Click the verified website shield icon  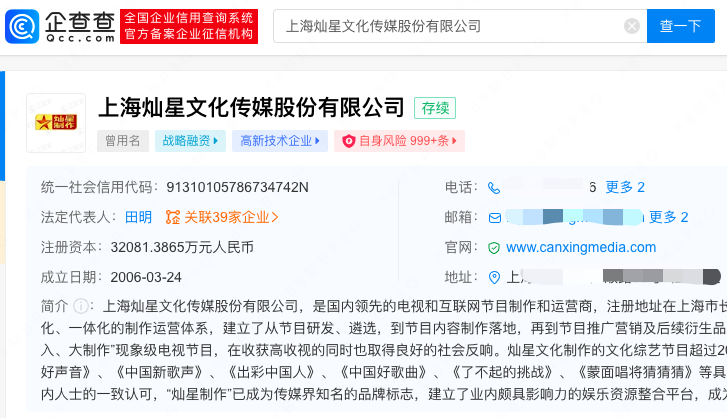click(x=494, y=248)
